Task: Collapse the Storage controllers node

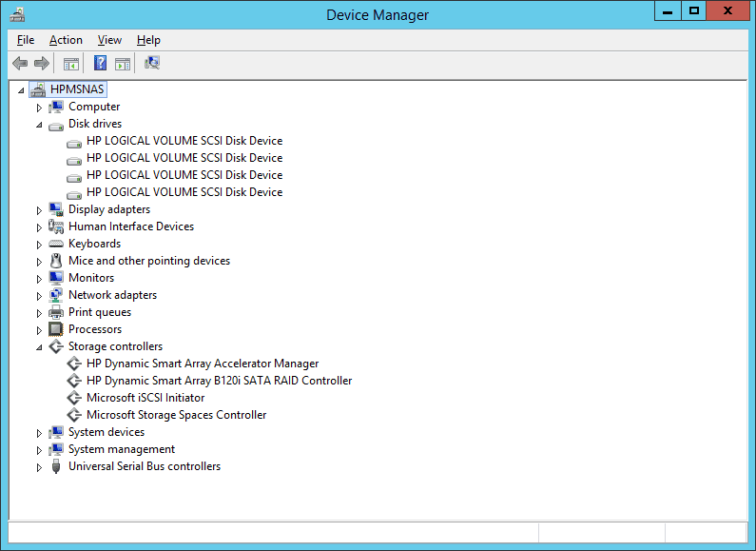Action: pos(39,347)
